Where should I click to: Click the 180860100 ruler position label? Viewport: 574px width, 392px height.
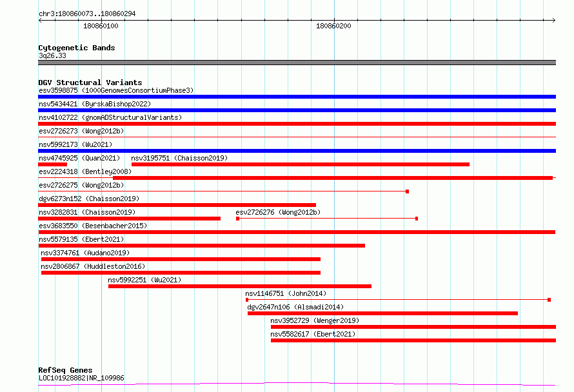(101, 26)
